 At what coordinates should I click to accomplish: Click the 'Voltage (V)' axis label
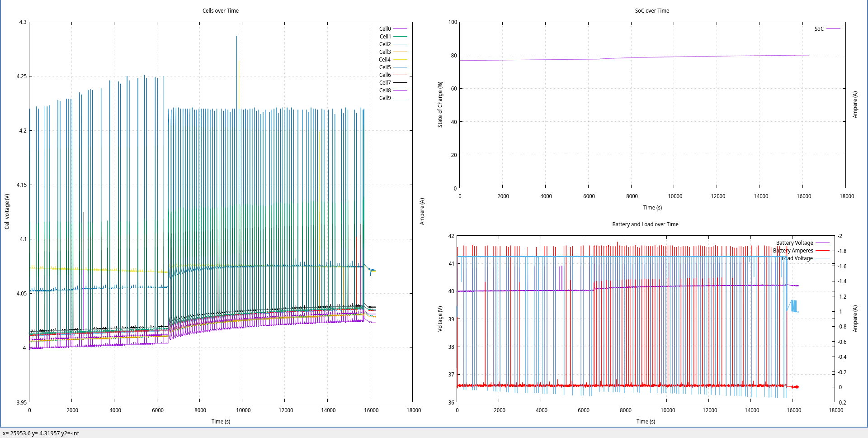[440, 319]
